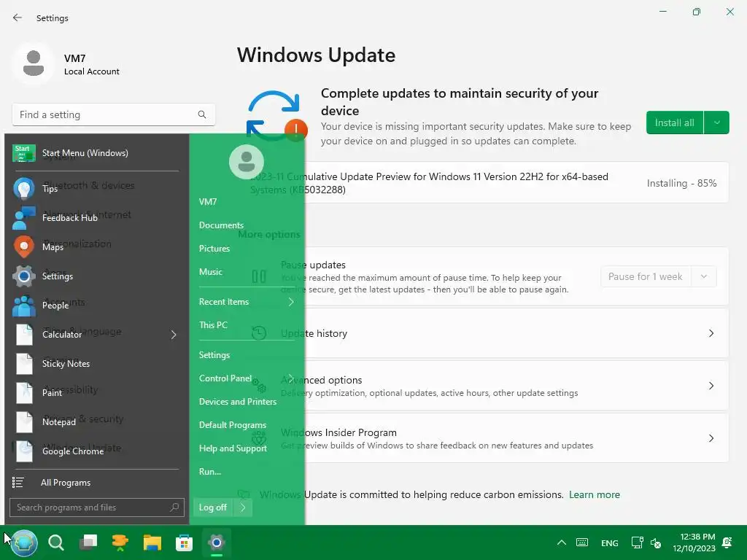747x560 pixels.
Task: Open Music from start menu
Action: [211, 272]
